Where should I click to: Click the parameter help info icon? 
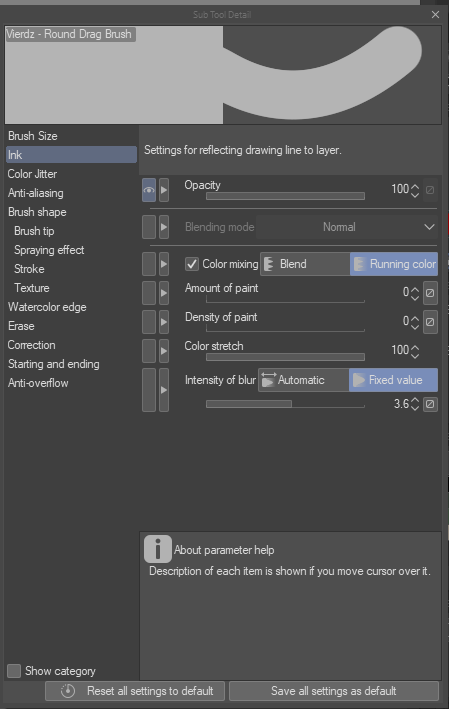157,549
